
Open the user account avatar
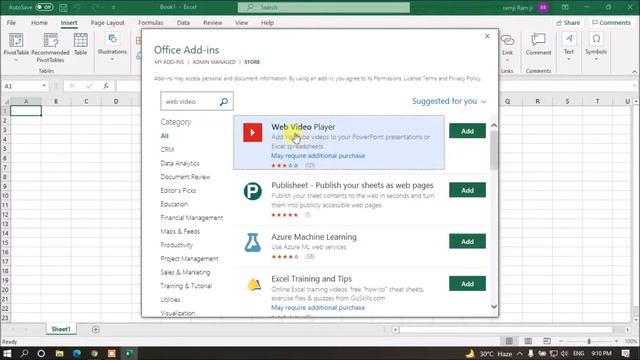pyautogui.click(x=543, y=7)
